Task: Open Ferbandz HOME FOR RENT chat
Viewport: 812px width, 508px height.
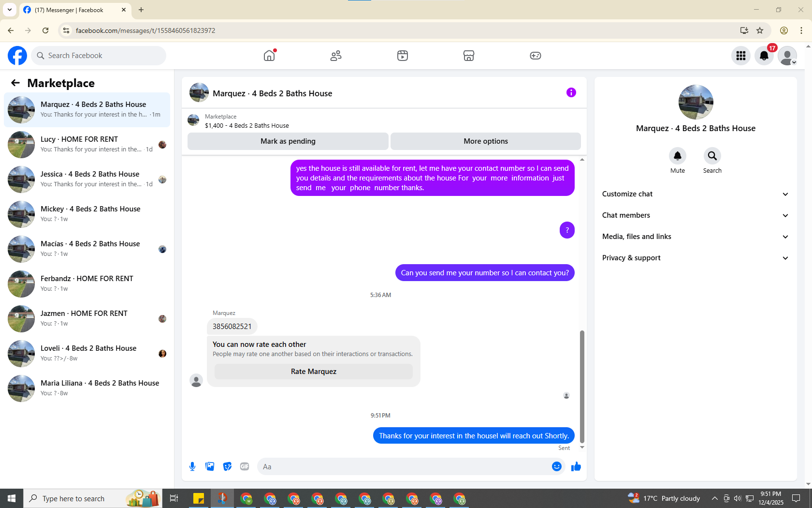Action: pos(87,284)
